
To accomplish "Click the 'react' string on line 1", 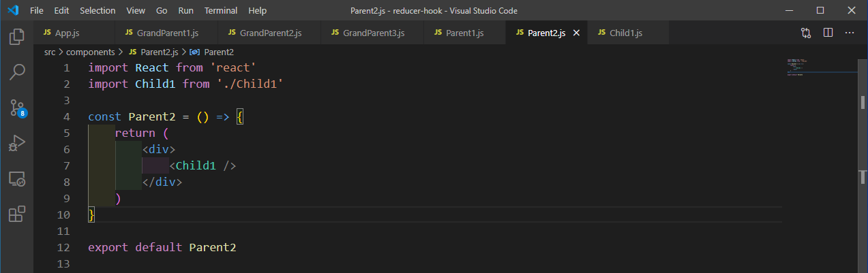I will tap(233, 68).
